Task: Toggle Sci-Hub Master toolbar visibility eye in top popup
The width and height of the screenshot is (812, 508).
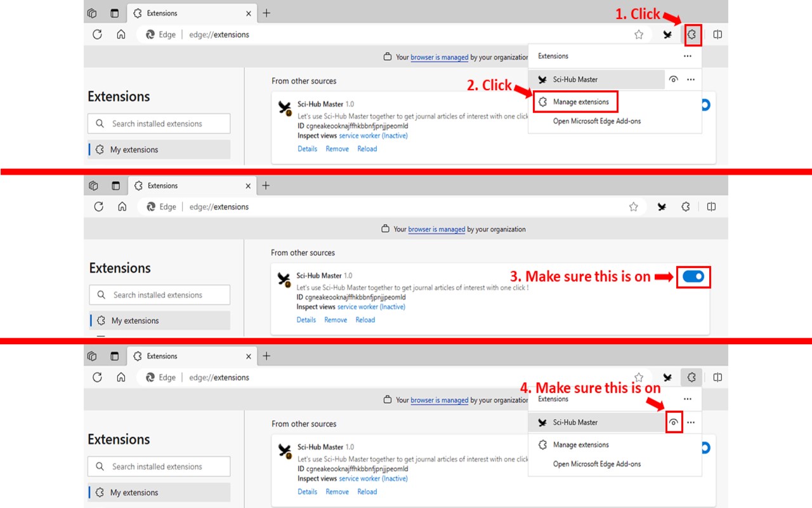Action: click(x=674, y=79)
